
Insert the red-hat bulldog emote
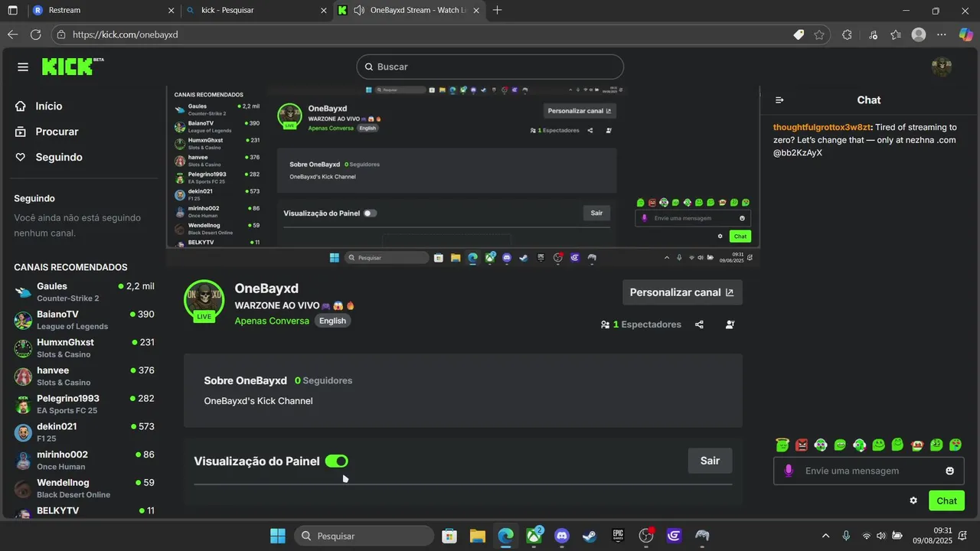click(x=917, y=445)
